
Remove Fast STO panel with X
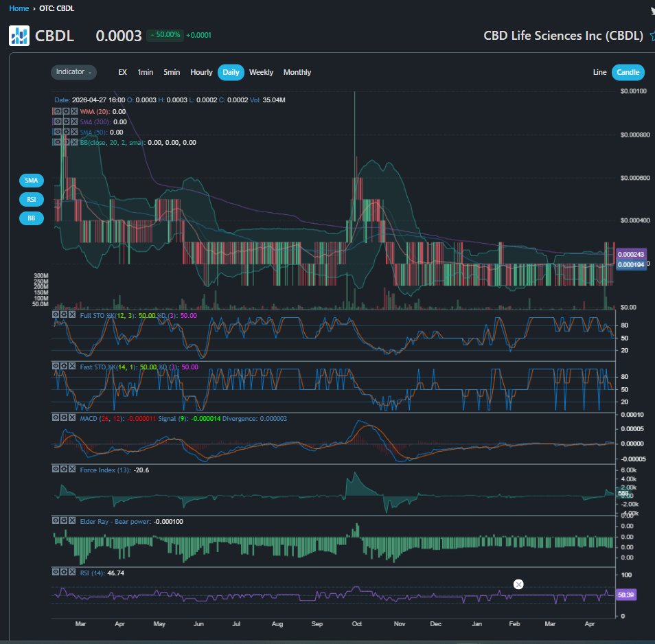pyautogui.click(x=72, y=366)
